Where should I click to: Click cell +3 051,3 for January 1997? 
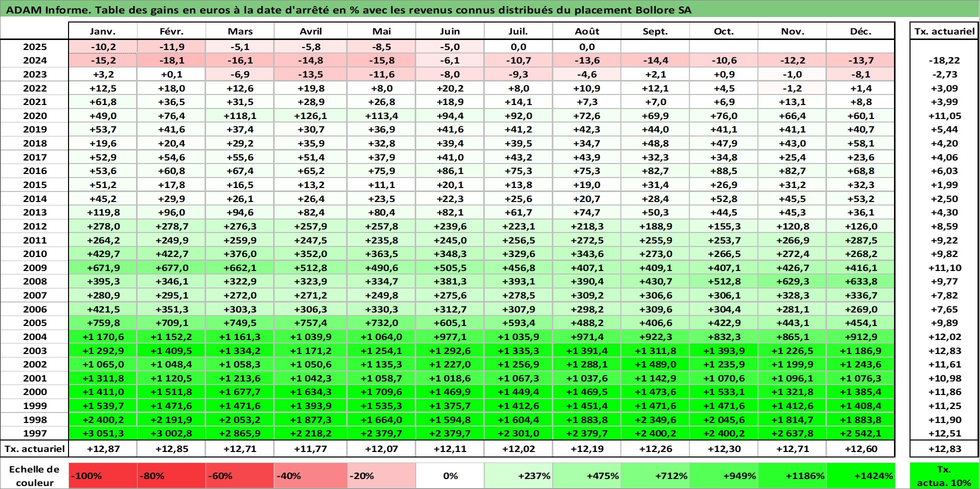point(103,433)
